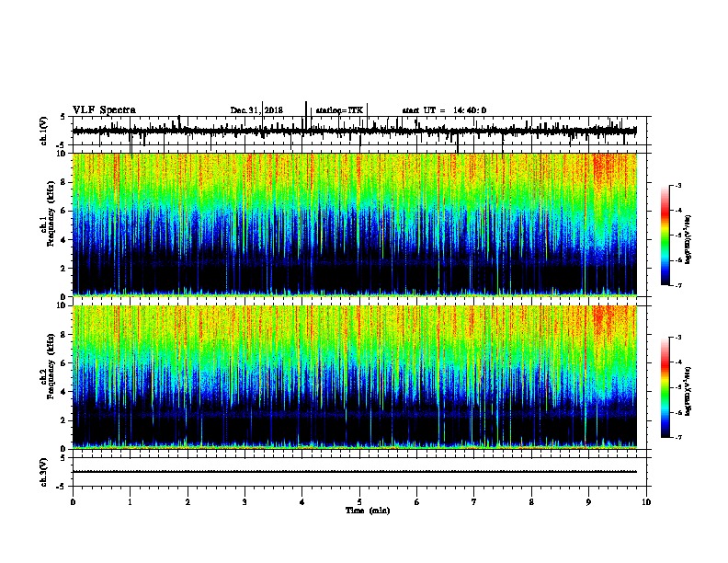Select the "start UT = 14:40: 0" text
728x563 pixels.
click(x=444, y=110)
